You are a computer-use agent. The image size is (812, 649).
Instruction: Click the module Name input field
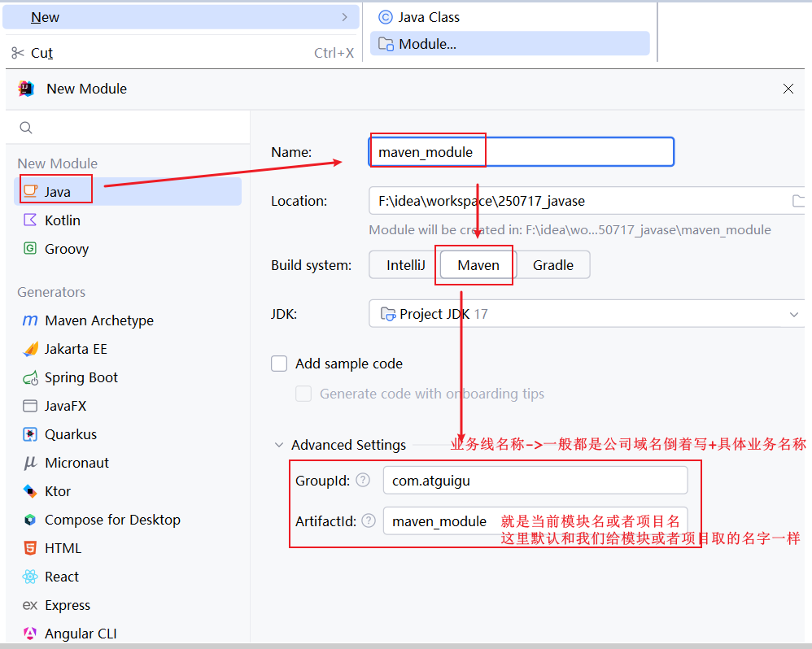coord(522,151)
